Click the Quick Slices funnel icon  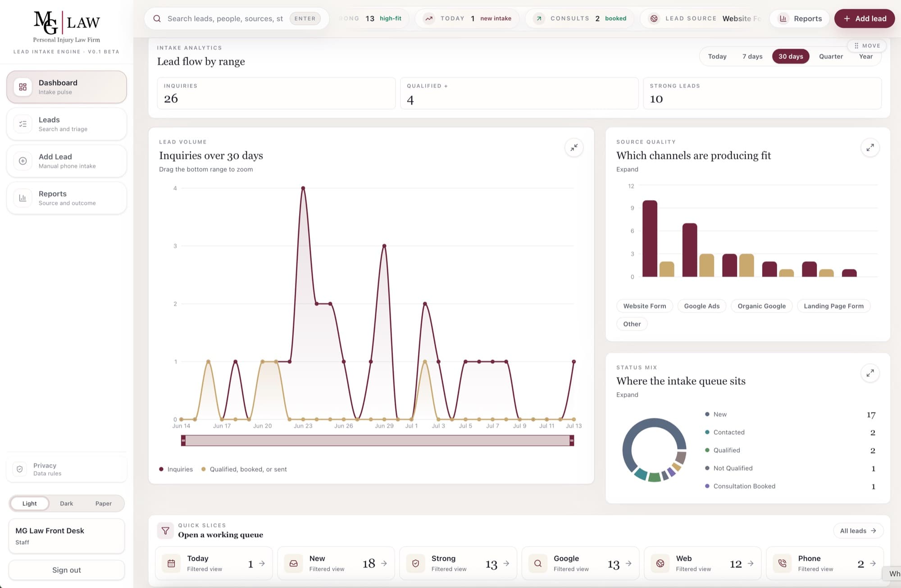point(165,530)
